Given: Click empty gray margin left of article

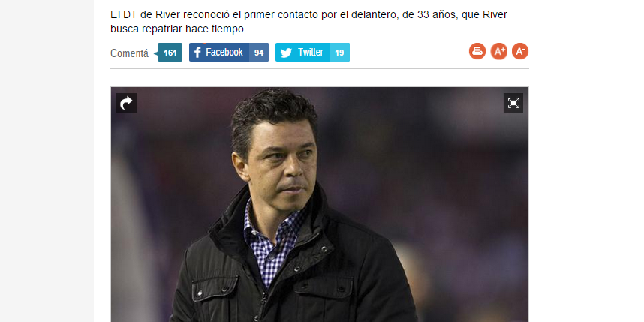Looking at the screenshot, I should point(47,161).
